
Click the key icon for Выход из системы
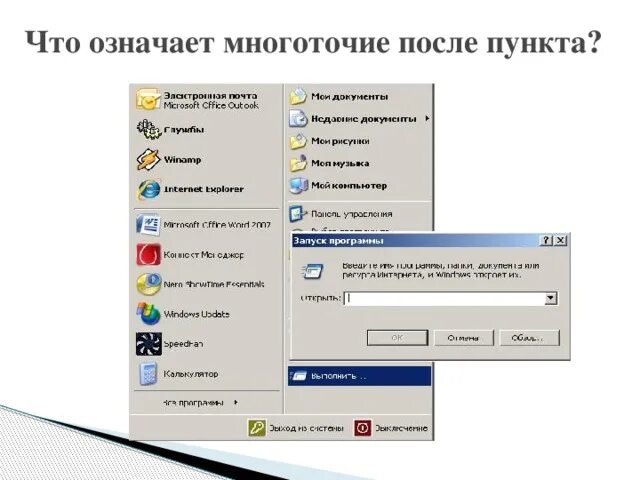click(x=257, y=428)
